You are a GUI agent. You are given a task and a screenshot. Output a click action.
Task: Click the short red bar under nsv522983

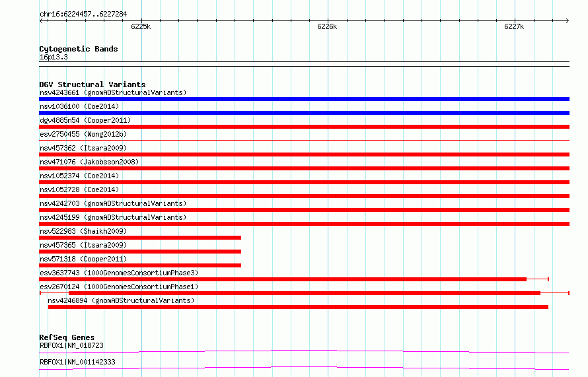click(140, 238)
